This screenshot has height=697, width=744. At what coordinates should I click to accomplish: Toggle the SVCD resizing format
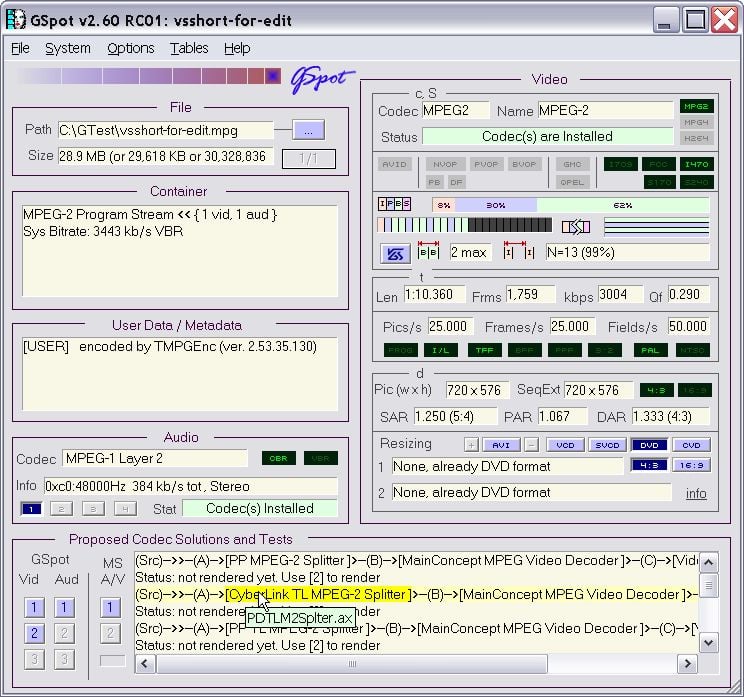(x=608, y=444)
